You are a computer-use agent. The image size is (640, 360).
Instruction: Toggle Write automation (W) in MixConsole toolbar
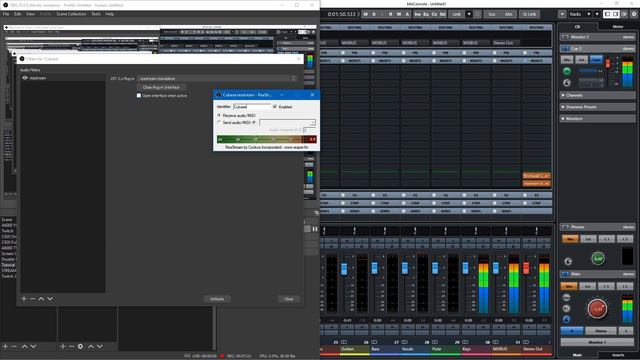[x=399, y=14]
